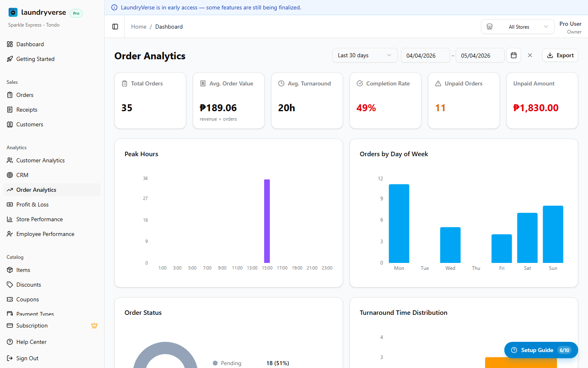Open the All Stores dropdown
This screenshot has height=368, width=588.
point(517,27)
